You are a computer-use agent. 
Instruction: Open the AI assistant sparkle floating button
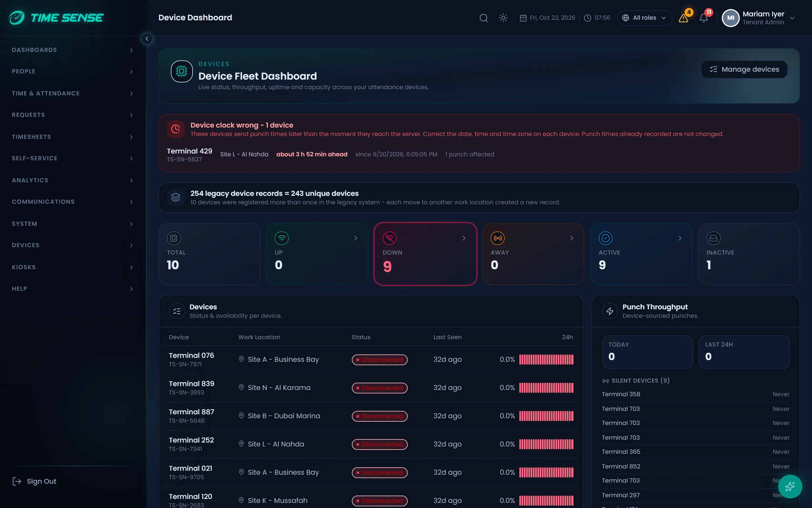coord(790,486)
